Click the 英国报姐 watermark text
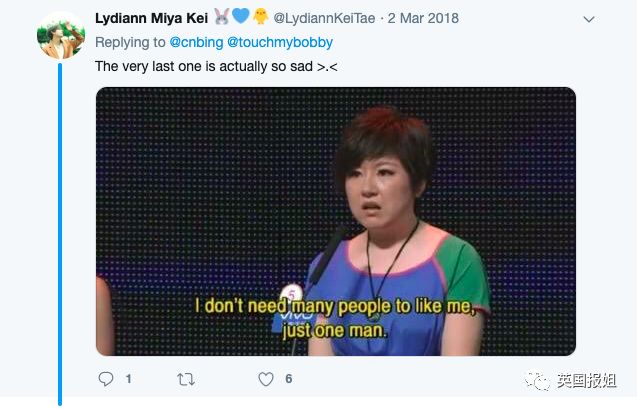637x409 pixels. pyautogui.click(x=590, y=381)
